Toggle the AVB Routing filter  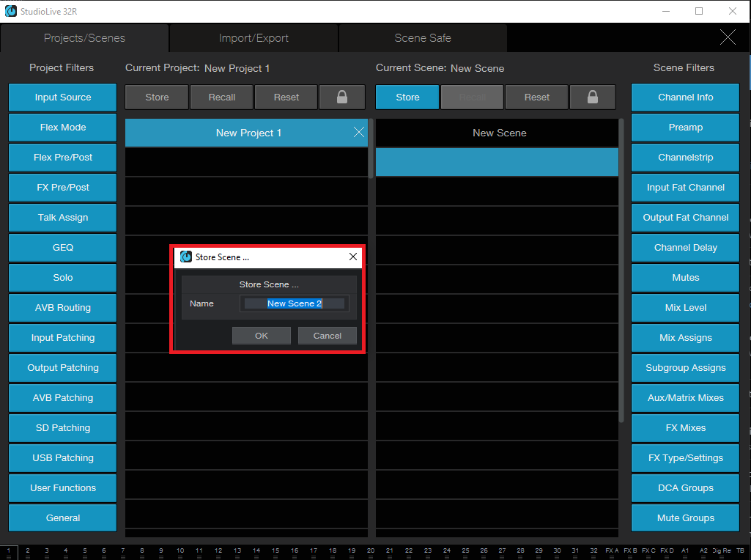(x=63, y=308)
